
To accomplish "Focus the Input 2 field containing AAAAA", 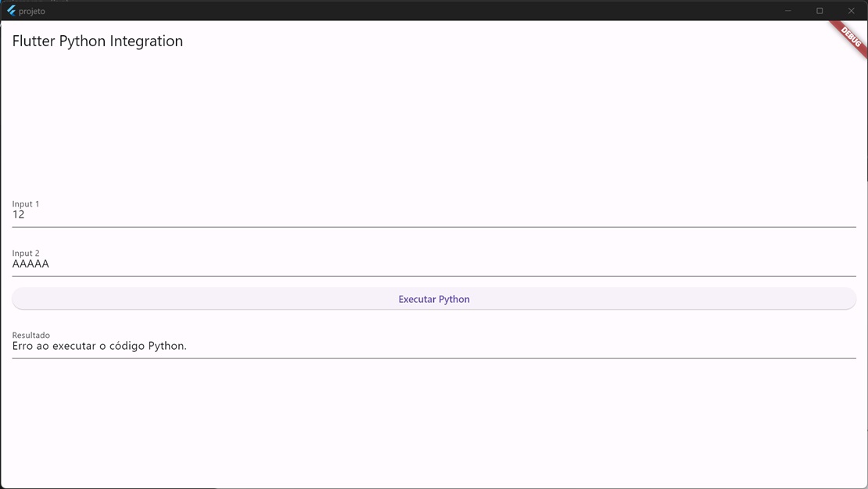I will click(434, 263).
